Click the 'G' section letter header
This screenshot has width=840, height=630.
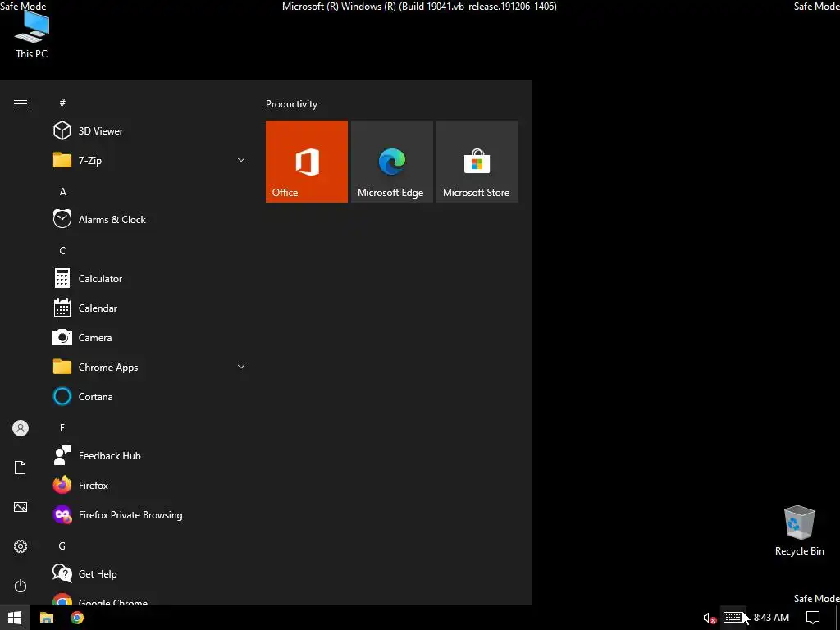62,546
